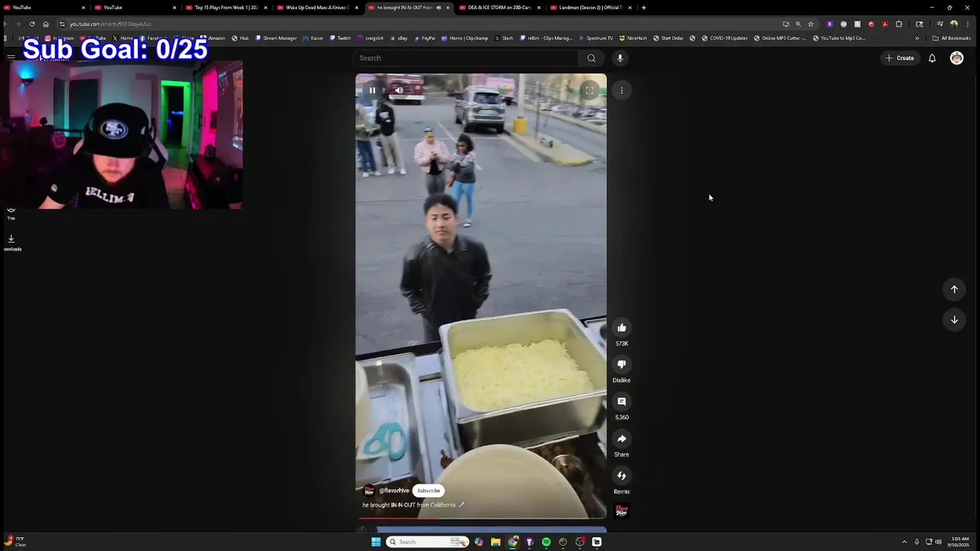Mute the Shorts video volume
The width and height of the screenshot is (980, 551).
[399, 90]
